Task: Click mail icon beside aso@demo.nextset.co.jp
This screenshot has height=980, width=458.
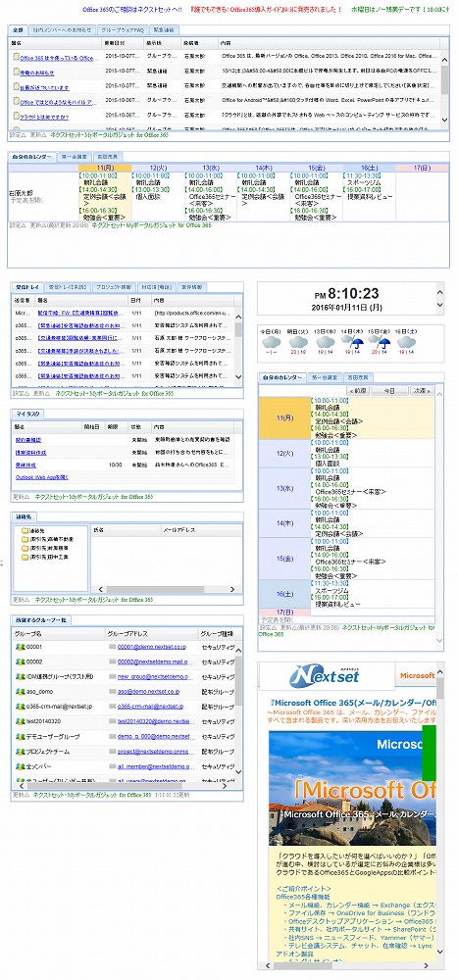Action: [x=112, y=692]
